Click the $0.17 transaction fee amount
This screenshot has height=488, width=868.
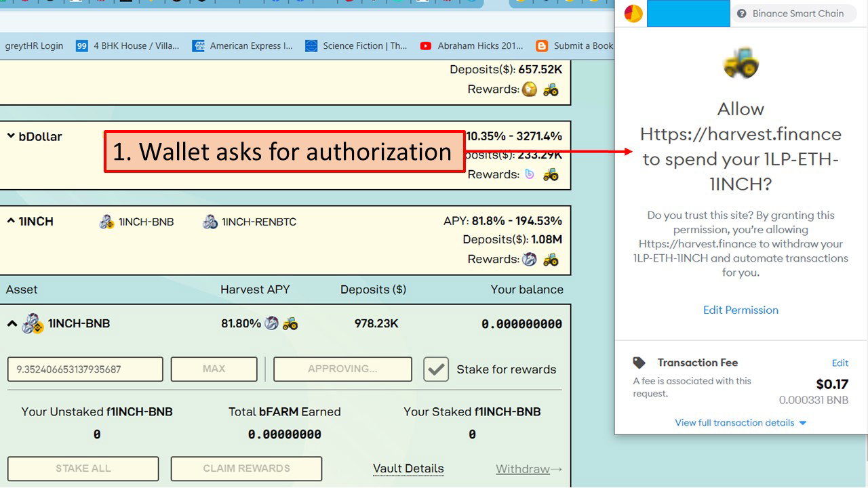(x=832, y=384)
